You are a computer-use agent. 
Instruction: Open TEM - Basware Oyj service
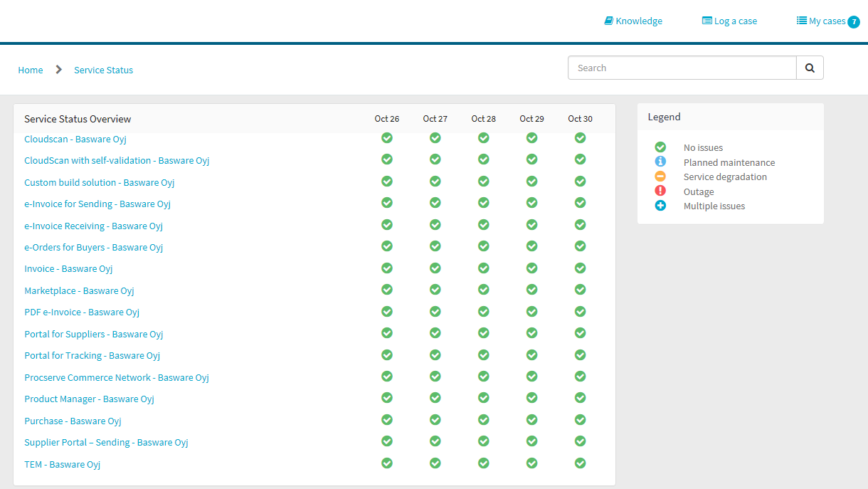point(63,464)
